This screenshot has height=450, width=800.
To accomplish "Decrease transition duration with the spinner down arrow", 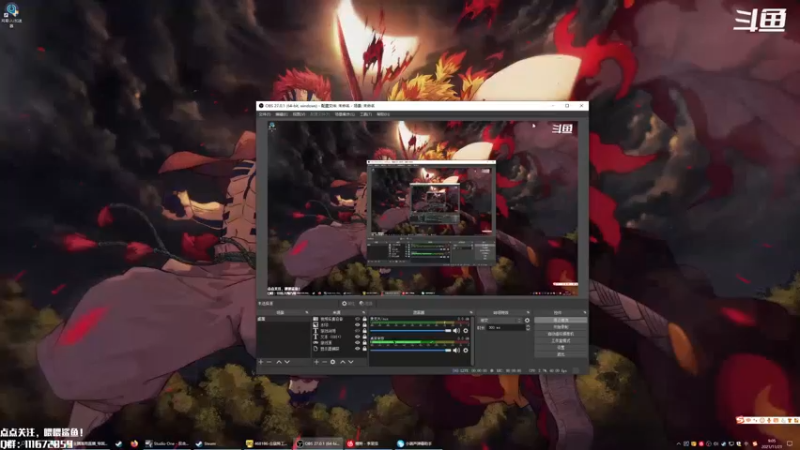I will 528,329.
